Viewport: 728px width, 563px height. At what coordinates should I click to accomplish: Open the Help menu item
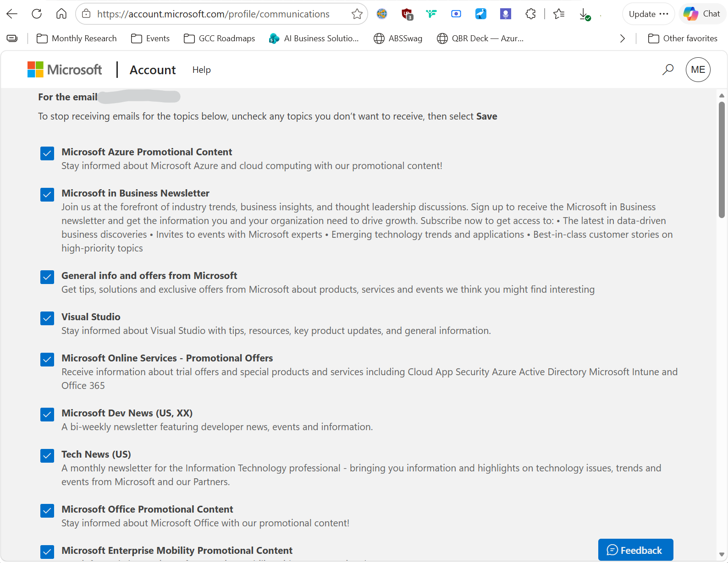tap(202, 70)
